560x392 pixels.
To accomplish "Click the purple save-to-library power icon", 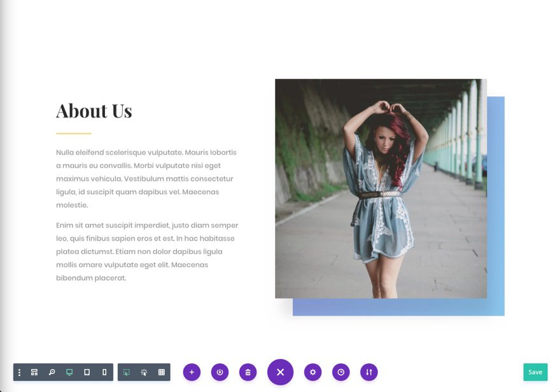I will (x=220, y=372).
